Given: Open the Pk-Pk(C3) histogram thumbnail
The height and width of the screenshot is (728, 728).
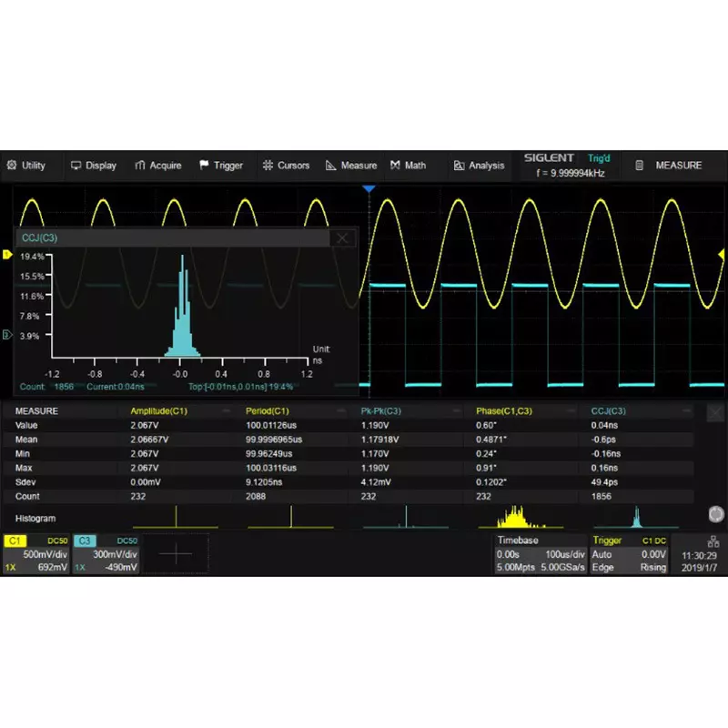Looking at the screenshot, I should pos(406,517).
